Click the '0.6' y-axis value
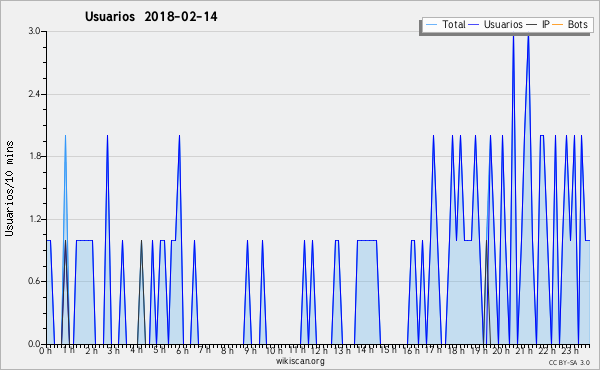The image size is (600, 370). (34, 281)
